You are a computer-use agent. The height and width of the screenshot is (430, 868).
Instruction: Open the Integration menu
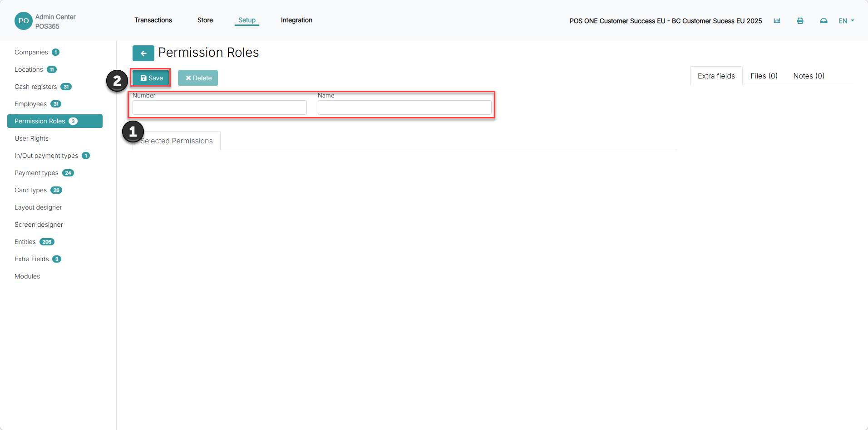[296, 20]
